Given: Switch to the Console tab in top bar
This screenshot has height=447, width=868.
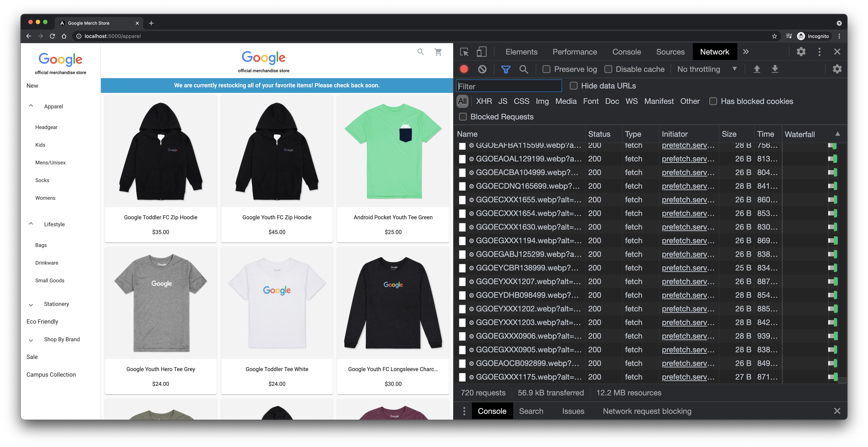Looking at the screenshot, I should [626, 52].
